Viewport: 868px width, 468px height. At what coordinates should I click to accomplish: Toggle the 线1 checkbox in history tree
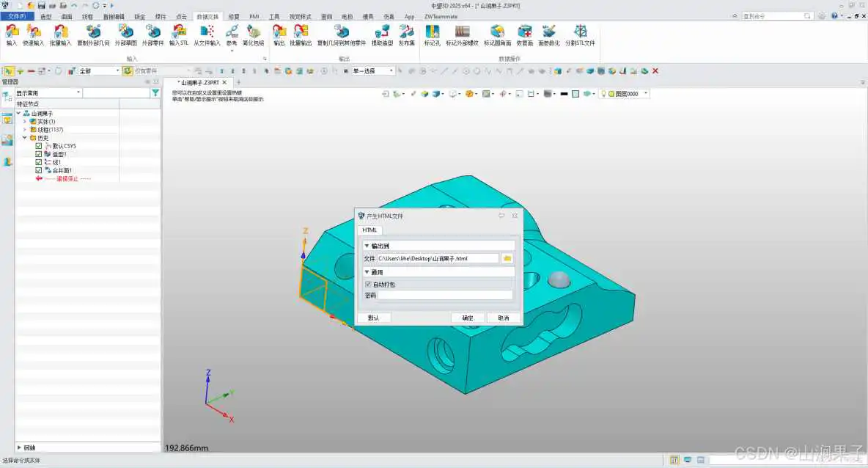point(39,162)
